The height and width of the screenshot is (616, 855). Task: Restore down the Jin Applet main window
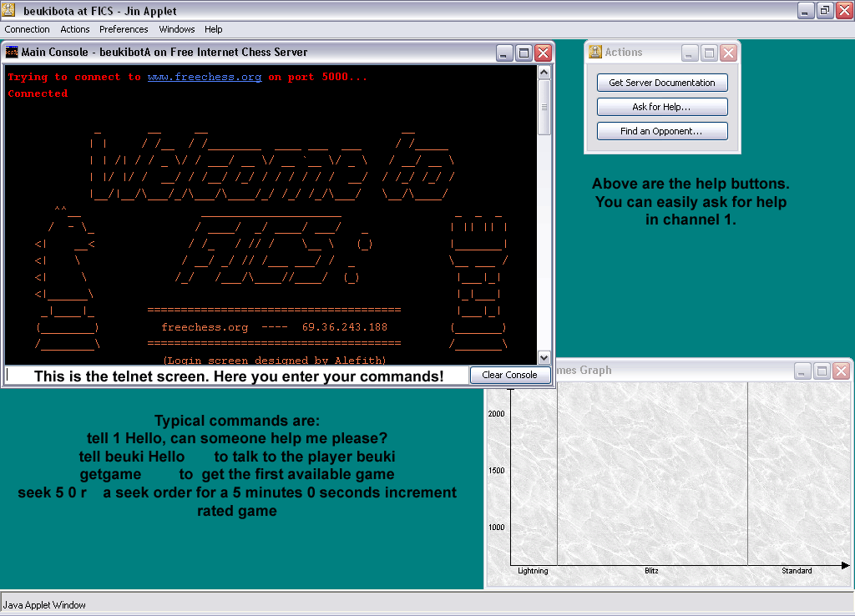(x=825, y=10)
